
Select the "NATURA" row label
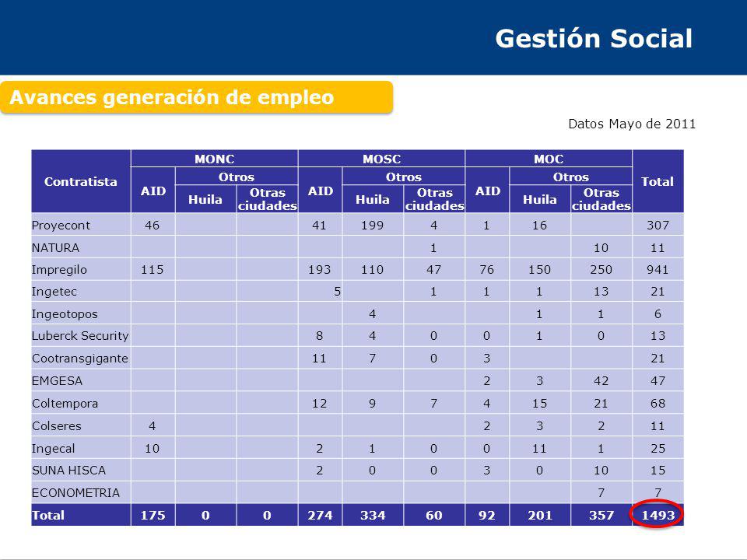pyautogui.click(x=55, y=248)
